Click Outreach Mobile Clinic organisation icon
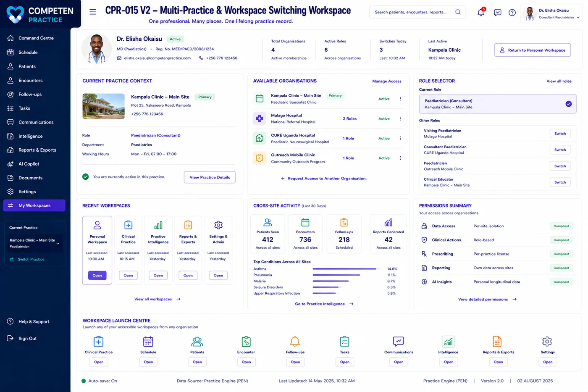Image resolution: width=588 pixels, height=392 pixels. (260, 158)
